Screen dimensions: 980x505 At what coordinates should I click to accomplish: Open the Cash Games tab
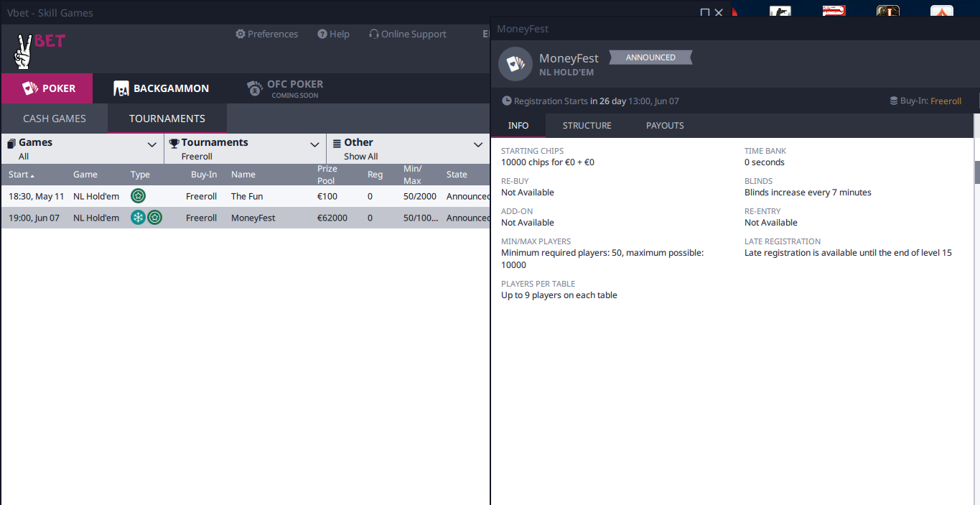[x=55, y=119]
